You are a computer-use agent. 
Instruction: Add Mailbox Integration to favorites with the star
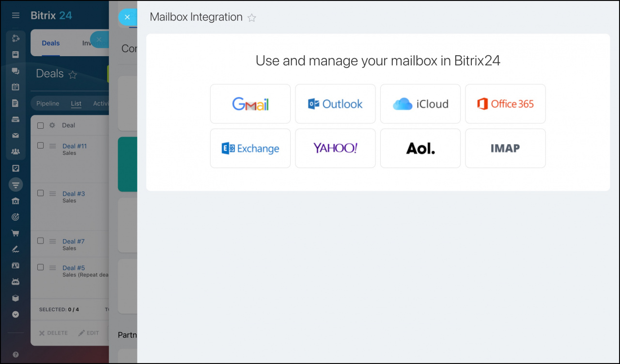[x=252, y=18]
